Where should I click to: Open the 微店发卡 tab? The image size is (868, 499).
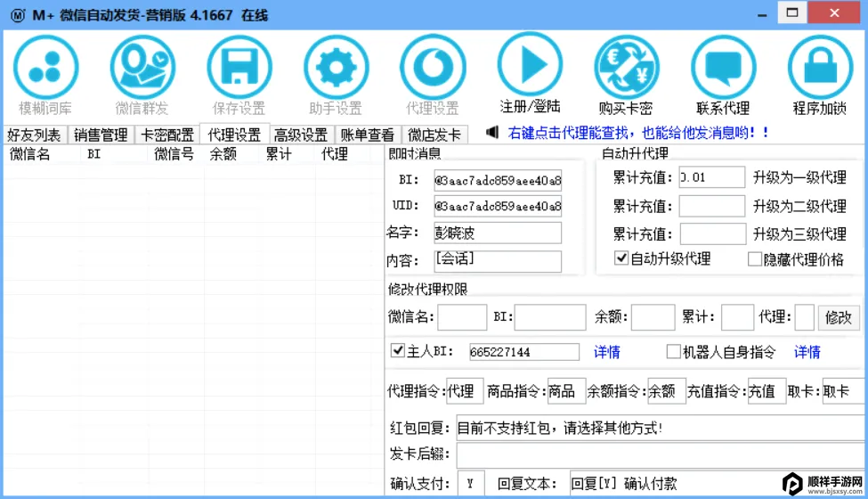[x=434, y=135]
